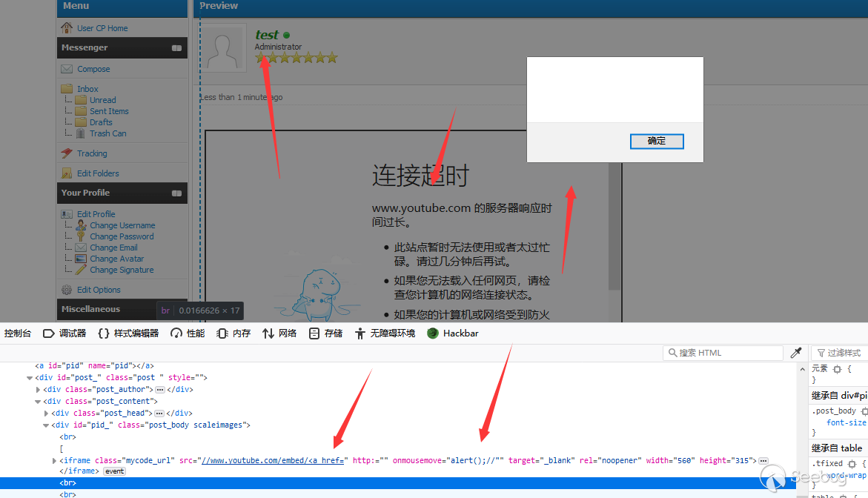Open the Change Password link
The height and width of the screenshot is (498, 868).
point(122,236)
